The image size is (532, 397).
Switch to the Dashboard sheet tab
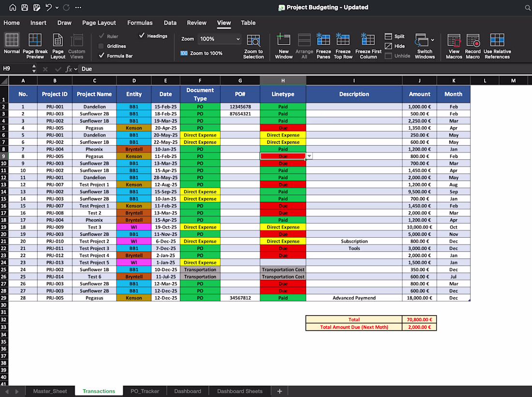[x=188, y=391]
